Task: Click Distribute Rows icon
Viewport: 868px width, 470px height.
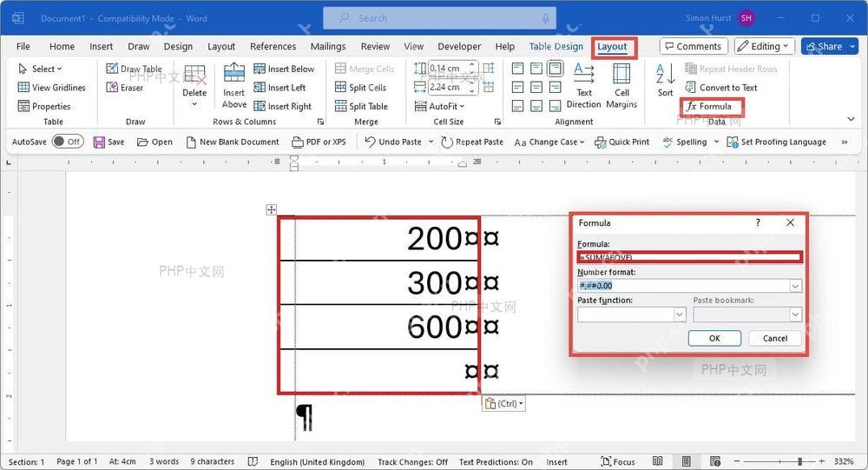Action: (x=488, y=68)
